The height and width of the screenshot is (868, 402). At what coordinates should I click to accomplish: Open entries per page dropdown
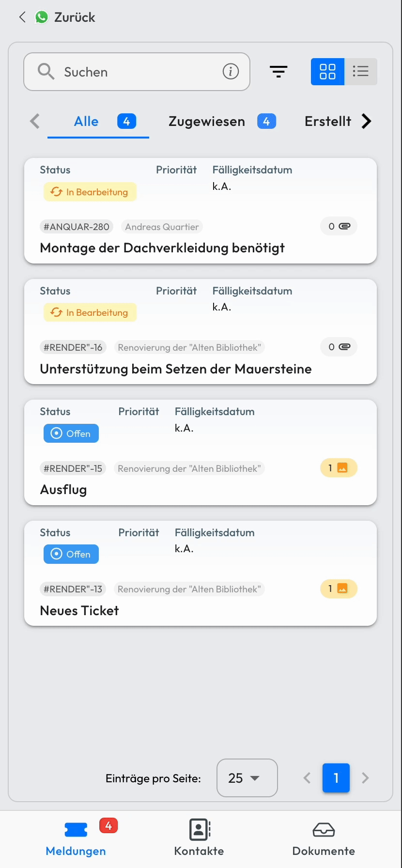(x=247, y=778)
